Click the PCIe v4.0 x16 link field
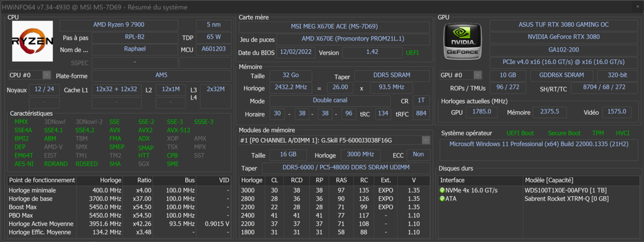The width and height of the screenshot is (644, 242). pyautogui.click(x=563, y=62)
